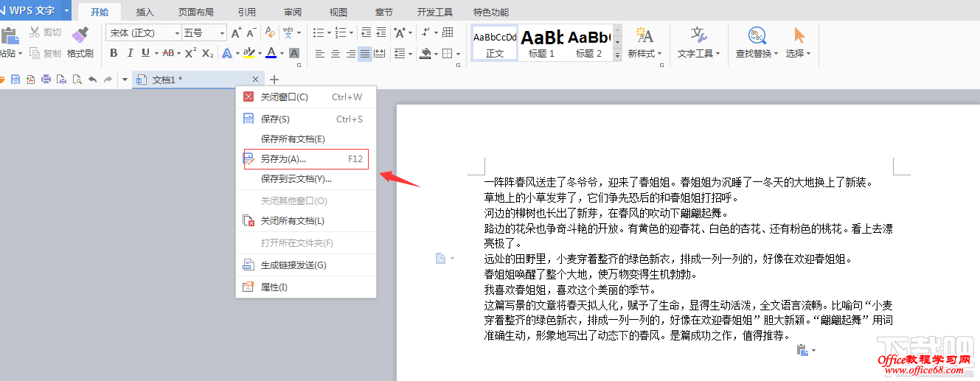Toggle Bold formatting
The image size is (980, 381).
click(114, 53)
